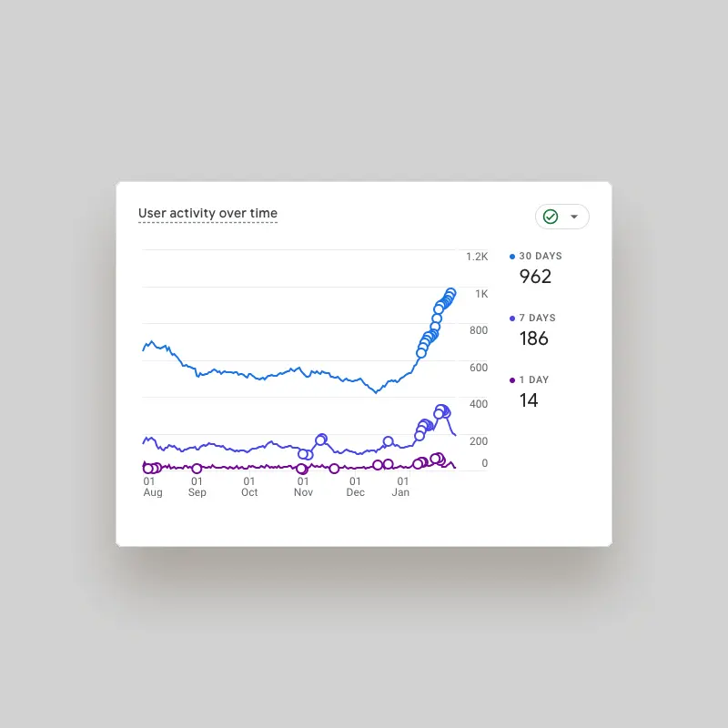Select the topmost anomaly marker on the 30-day line

(450, 294)
